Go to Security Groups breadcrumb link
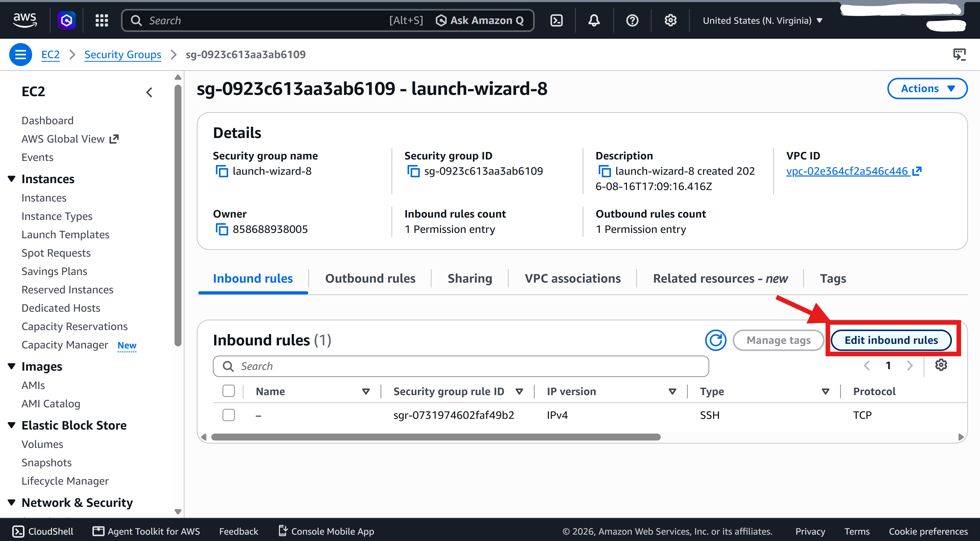Image resolution: width=980 pixels, height=541 pixels. pos(123,55)
